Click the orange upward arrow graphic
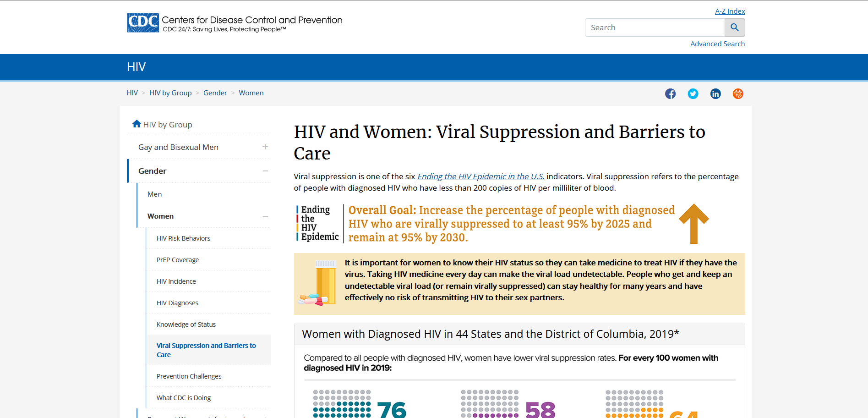Viewport: 868px width, 418px height. (x=693, y=224)
